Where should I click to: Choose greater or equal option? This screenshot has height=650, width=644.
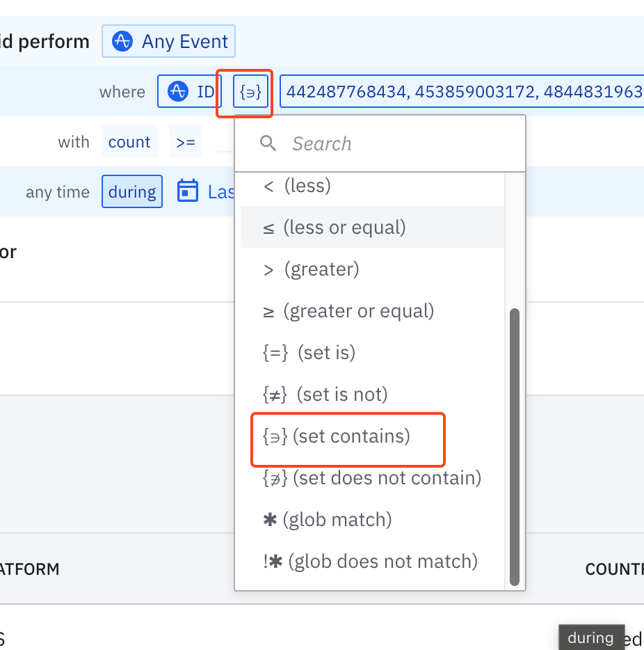348,311
